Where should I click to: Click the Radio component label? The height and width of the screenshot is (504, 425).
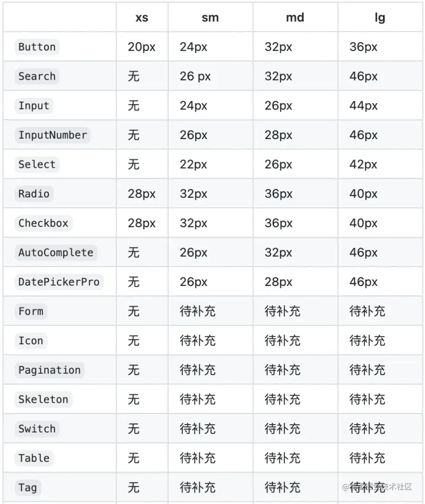[34, 194]
